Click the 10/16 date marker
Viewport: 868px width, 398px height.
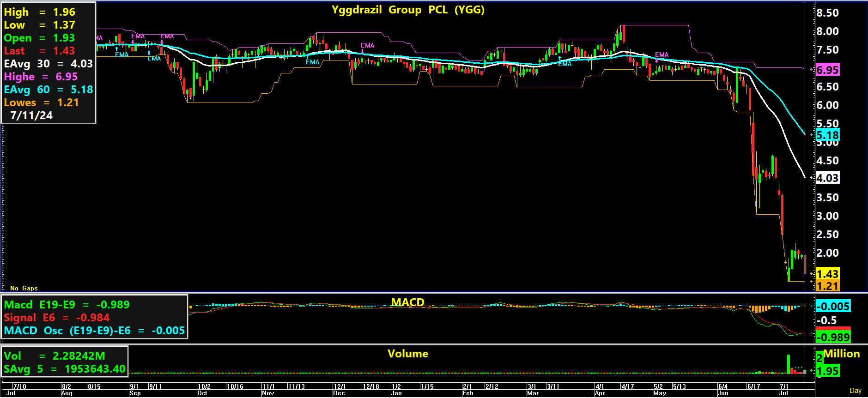(235, 386)
